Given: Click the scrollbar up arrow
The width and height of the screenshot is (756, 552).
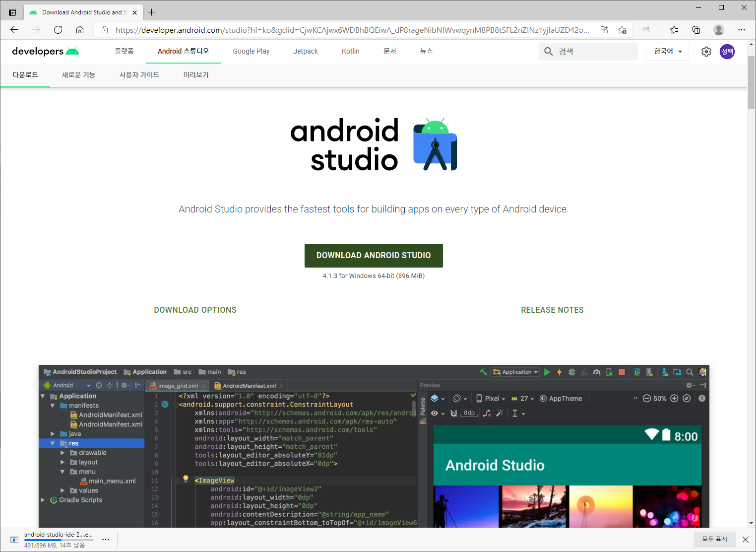Looking at the screenshot, I should [751, 44].
